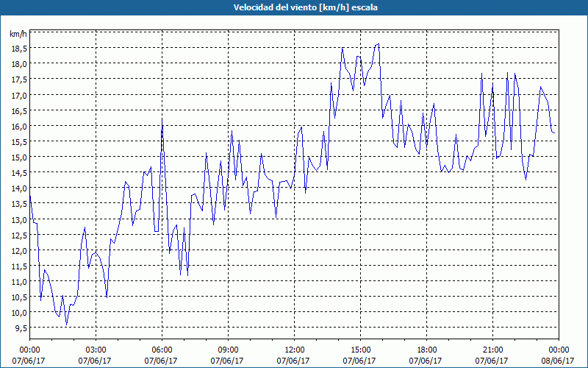This screenshot has width=588, height=368.
Task: Click the 12,5 value on the y-axis
Action: pyautogui.click(x=19, y=236)
